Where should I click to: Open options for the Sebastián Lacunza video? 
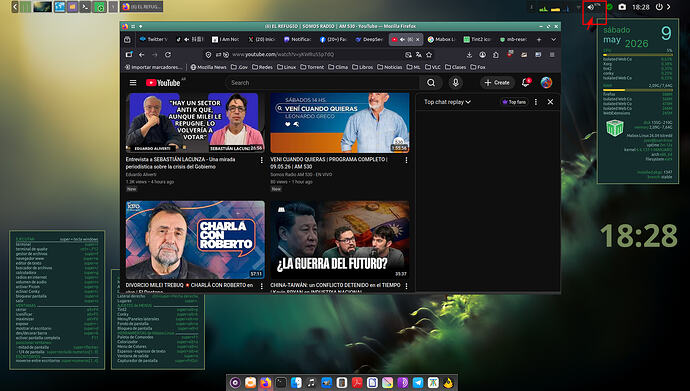[261, 161]
